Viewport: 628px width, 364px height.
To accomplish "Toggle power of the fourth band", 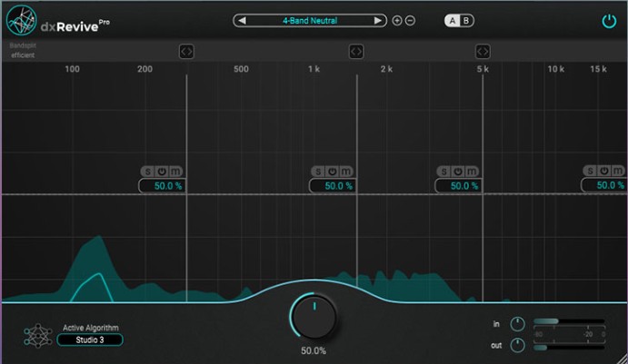I will tap(604, 171).
